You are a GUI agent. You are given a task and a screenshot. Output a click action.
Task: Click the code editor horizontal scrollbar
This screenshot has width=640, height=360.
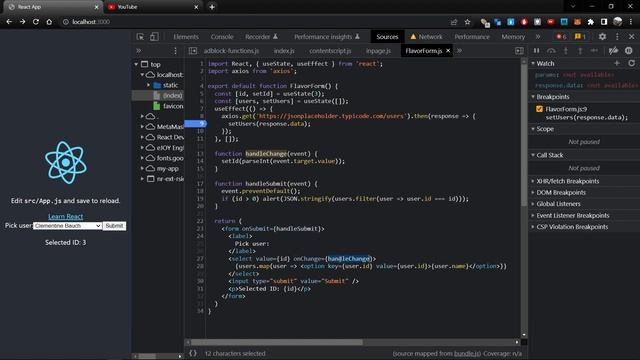point(277,342)
